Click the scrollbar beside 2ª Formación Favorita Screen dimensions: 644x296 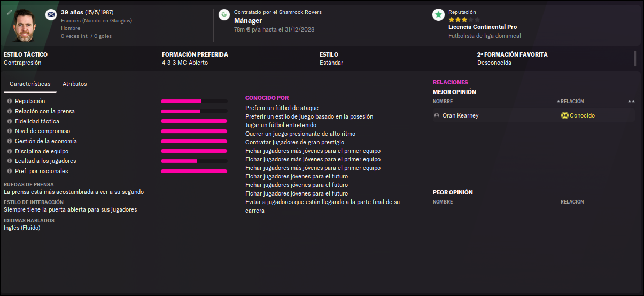click(635, 58)
